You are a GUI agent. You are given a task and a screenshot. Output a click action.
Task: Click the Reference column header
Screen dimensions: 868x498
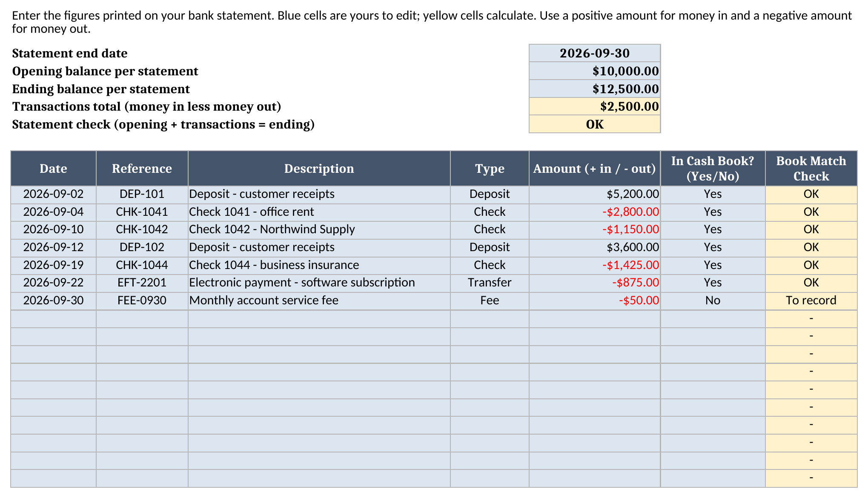[142, 169]
